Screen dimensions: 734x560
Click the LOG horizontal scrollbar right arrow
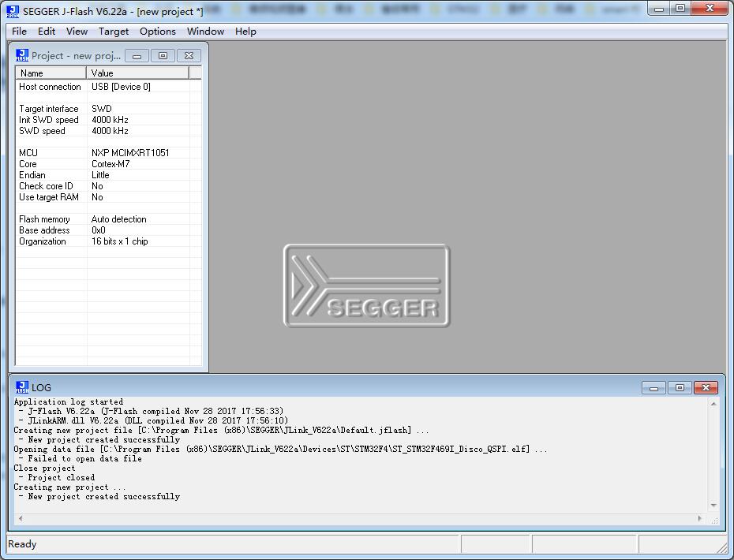click(x=700, y=518)
